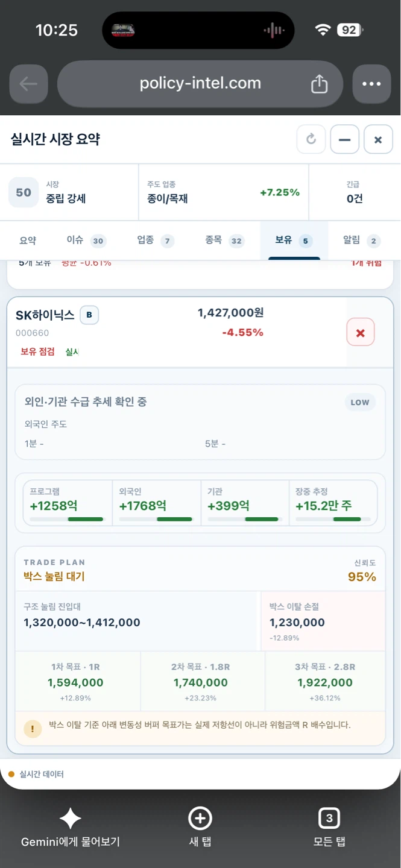
Task: Open the 주도 업종 종이/목재 card
Action: pyautogui.click(x=224, y=192)
